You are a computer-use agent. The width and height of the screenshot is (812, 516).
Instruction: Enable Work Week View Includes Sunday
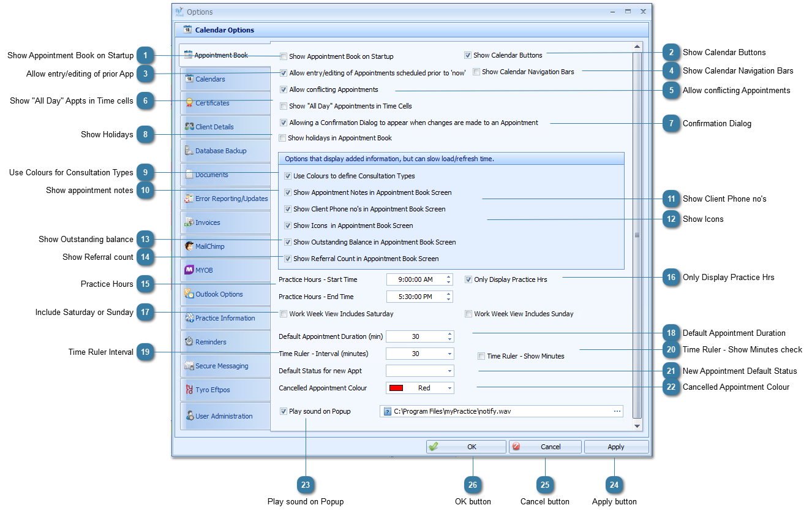(x=468, y=314)
